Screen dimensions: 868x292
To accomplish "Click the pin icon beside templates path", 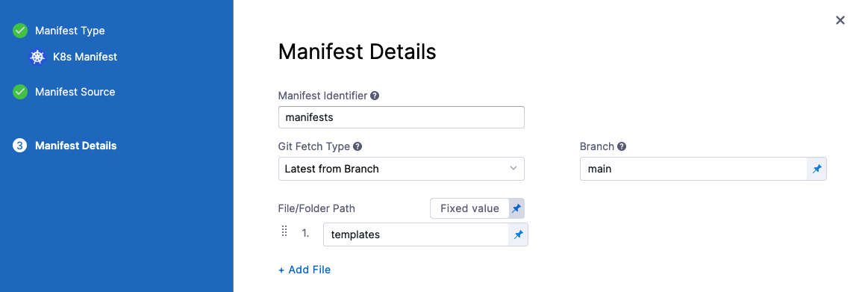I will pos(518,235).
